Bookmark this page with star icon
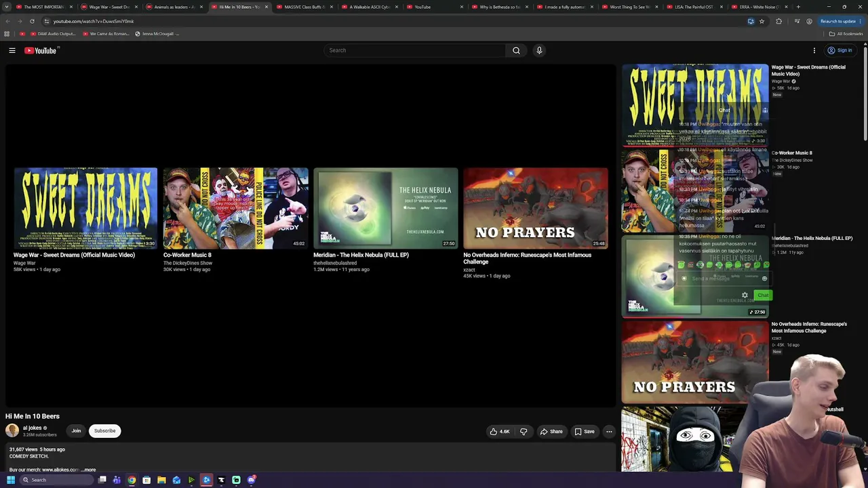868x488 pixels. coord(762,21)
